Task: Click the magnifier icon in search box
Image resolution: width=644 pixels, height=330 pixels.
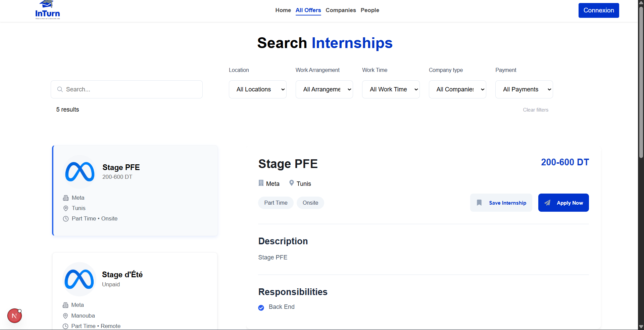Action: click(x=60, y=89)
